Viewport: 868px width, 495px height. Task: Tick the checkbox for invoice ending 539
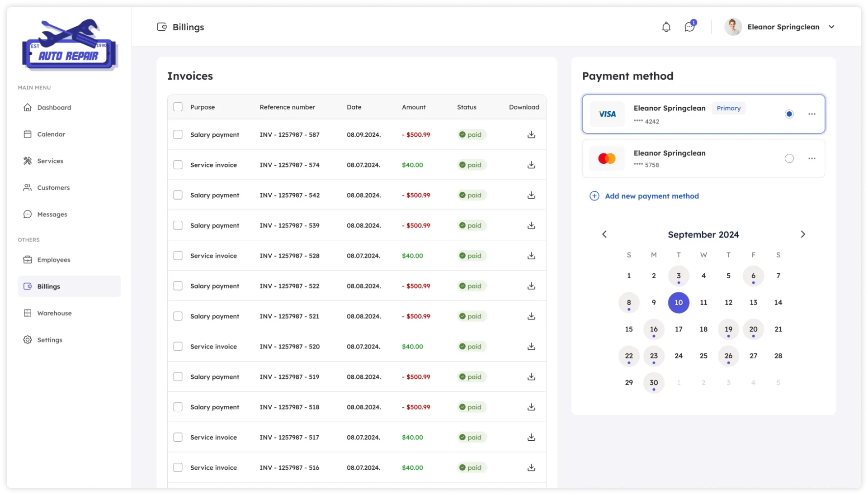coord(178,225)
